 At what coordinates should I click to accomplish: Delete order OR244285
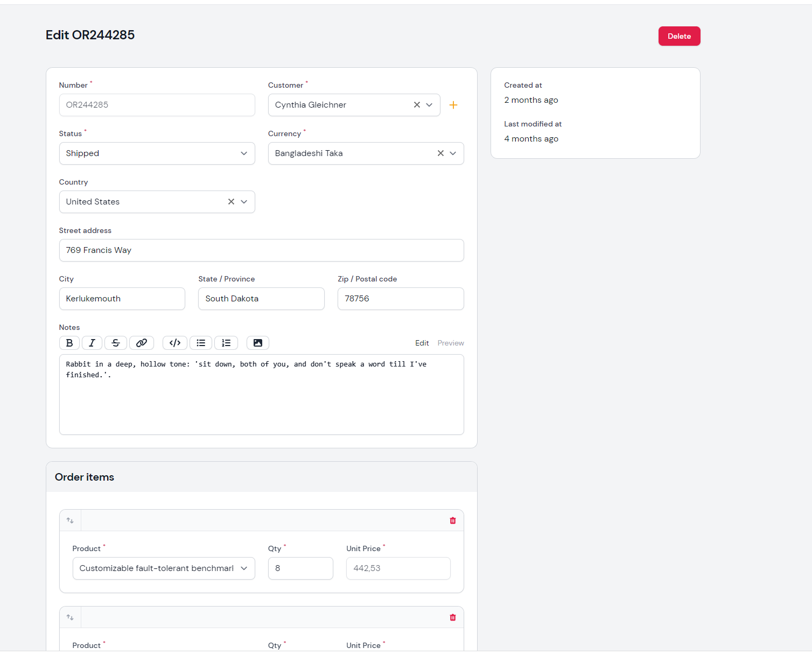680,36
